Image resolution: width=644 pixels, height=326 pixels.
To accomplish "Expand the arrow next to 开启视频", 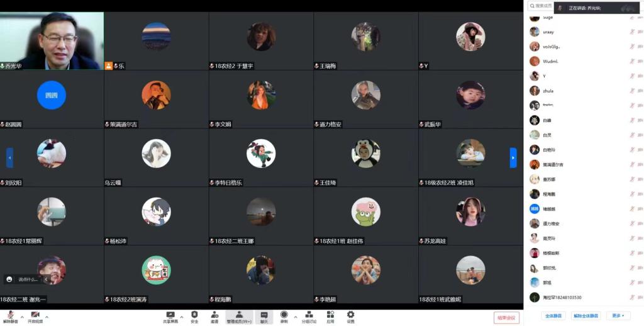I will pyautogui.click(x=47, y=317).
